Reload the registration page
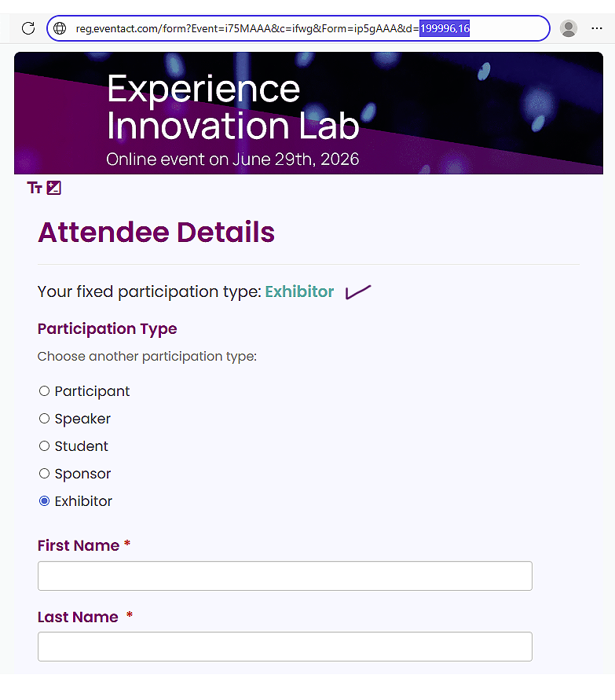Image resolution: width=615 pixels, height=700 pixels. [27, 27]
